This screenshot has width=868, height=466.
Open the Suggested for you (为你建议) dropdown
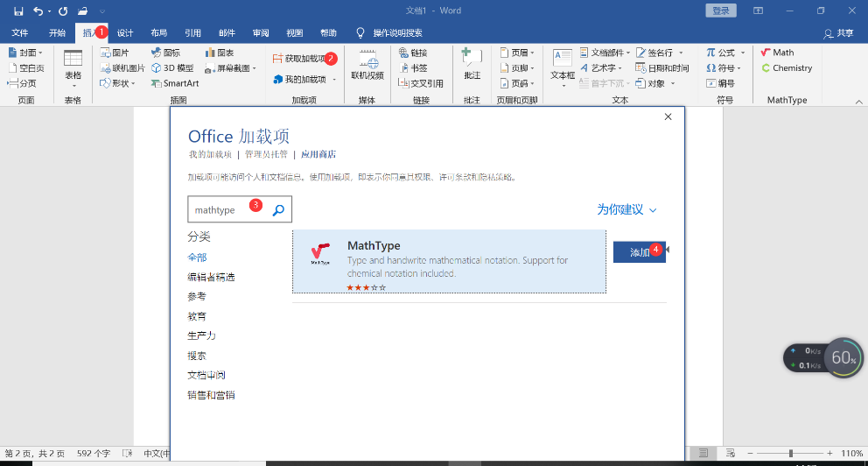(626, 209)
